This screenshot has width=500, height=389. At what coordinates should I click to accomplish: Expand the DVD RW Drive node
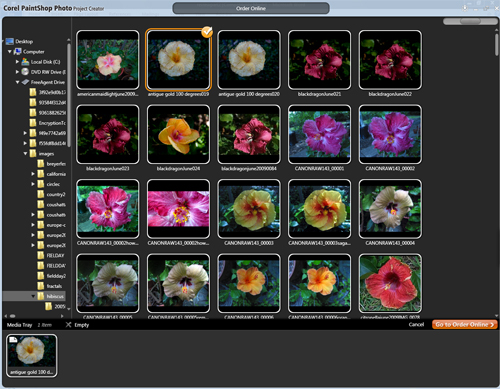17,72
